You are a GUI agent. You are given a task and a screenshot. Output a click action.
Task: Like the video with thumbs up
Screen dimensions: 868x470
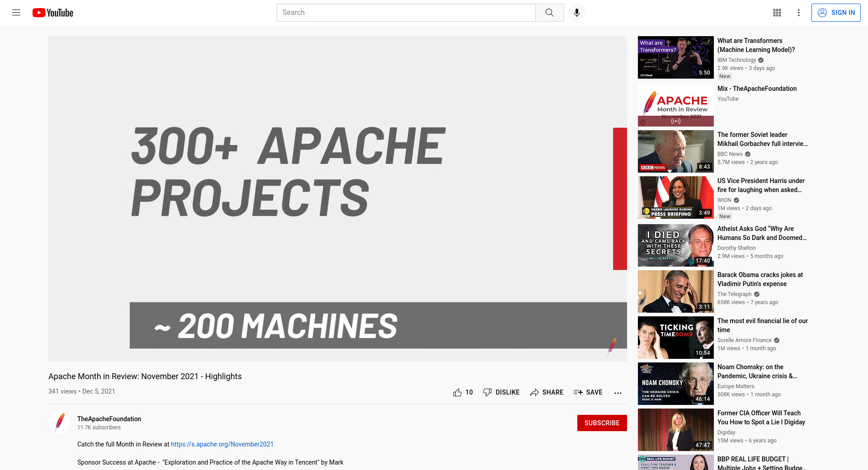(x=463, y=392)
